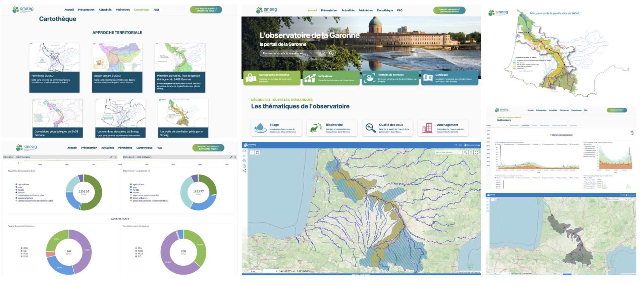644x285 pixels.
Task: Open FAQ menu on Périmètre comparison page
Action: (159, 148)
